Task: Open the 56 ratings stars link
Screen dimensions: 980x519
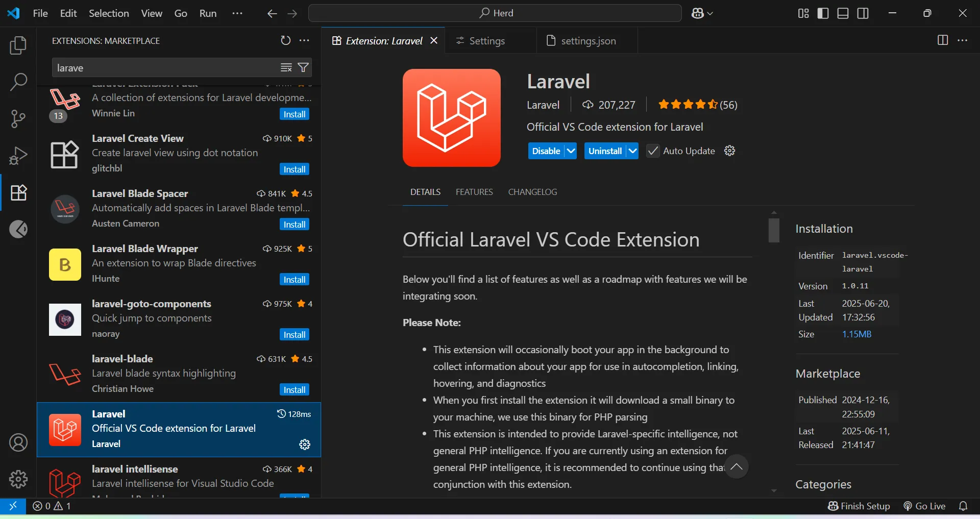Action: coord(698,105)
